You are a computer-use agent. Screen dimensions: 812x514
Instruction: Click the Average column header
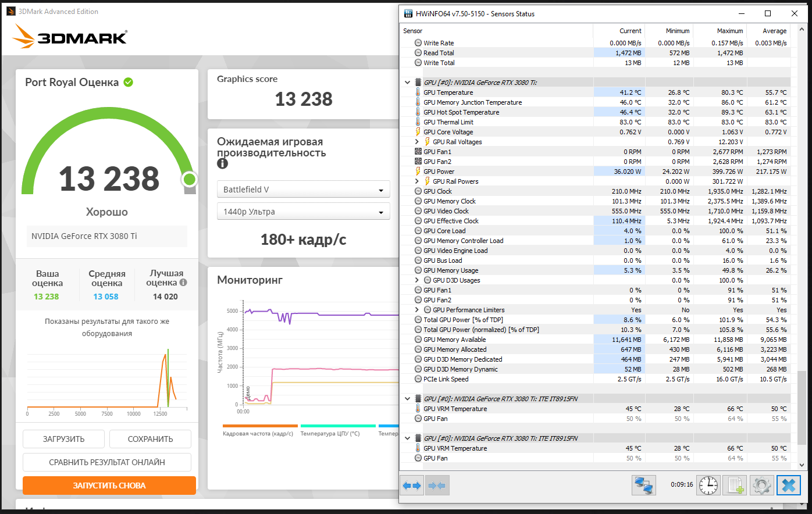(x=768, y=31)
